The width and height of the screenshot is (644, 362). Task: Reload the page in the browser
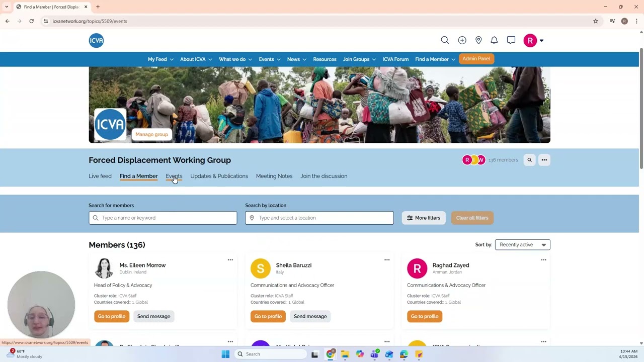pos(31,21)
